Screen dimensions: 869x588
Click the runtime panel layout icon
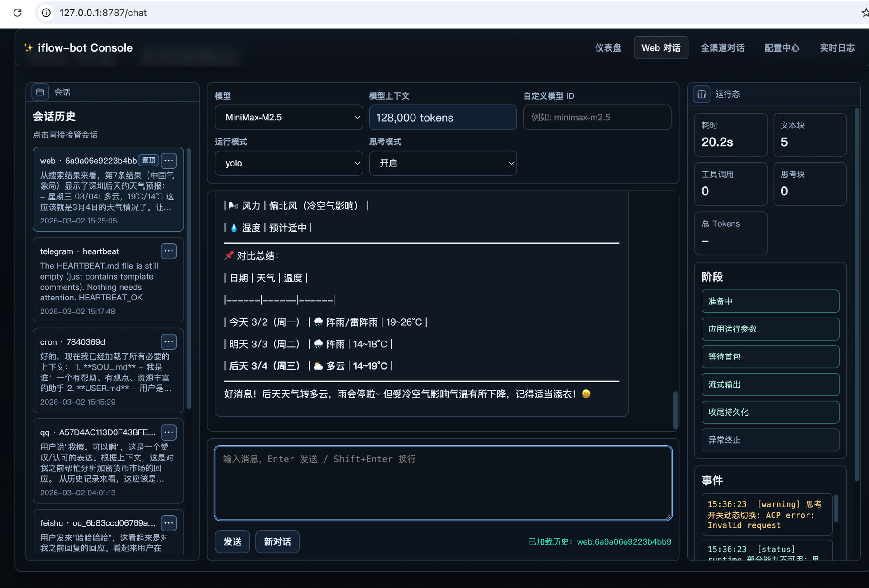(x=701, y=95)
